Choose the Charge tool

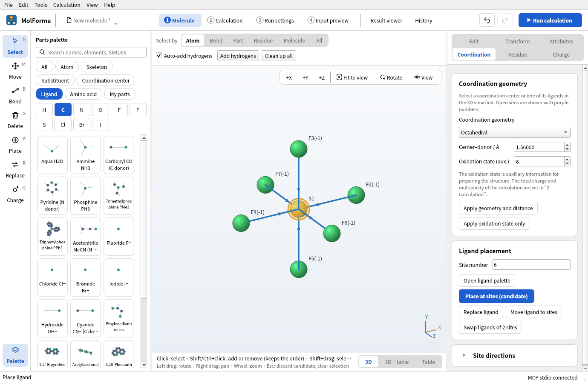[15, 194]
